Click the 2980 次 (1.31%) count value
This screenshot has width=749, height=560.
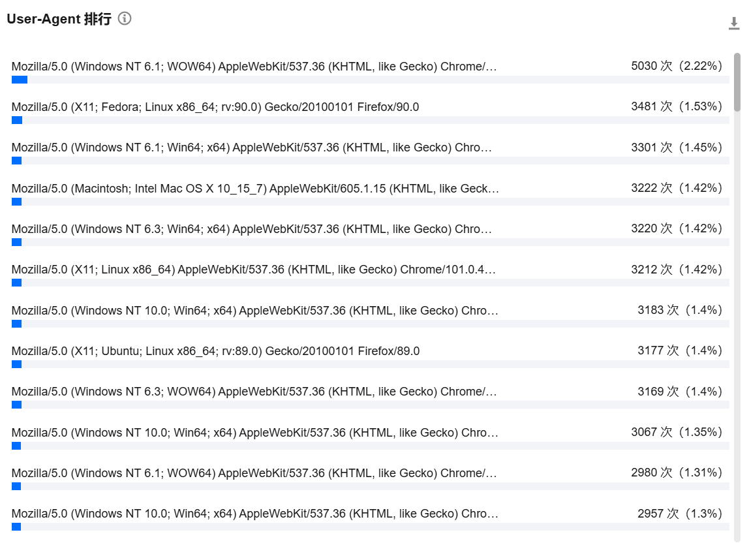(677, 473)
